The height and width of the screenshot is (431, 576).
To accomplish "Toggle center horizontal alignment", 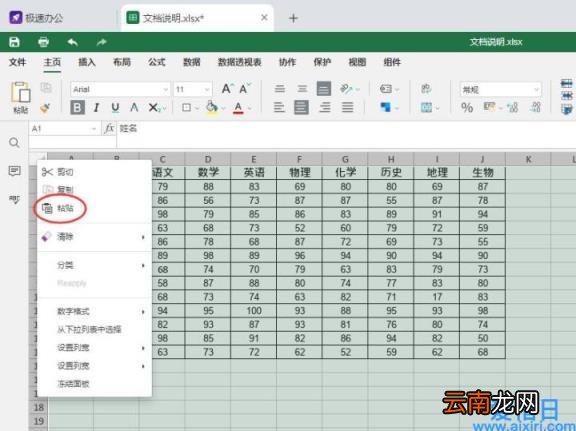I will (301, 108).
